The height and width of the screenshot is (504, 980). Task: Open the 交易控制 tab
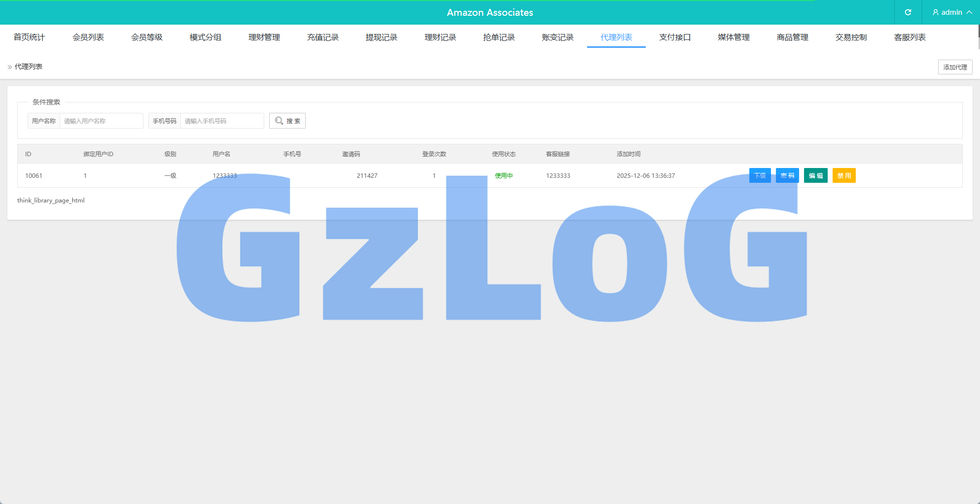point(851,37)
